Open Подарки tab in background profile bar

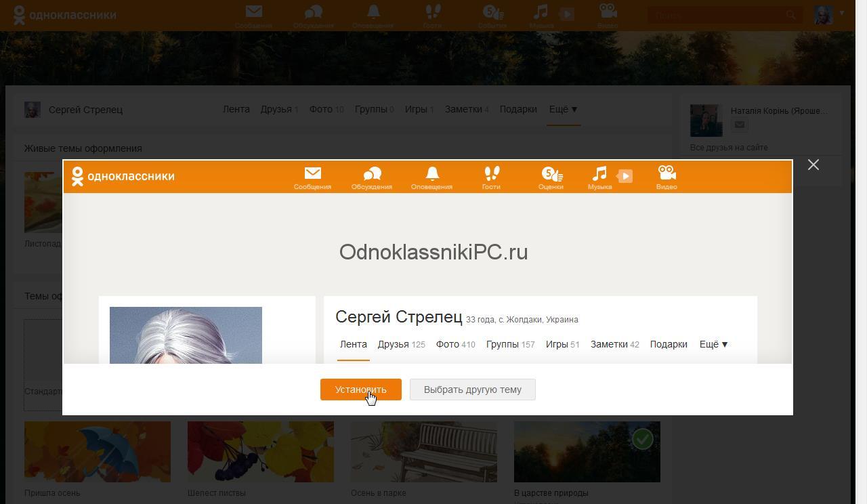518,109
